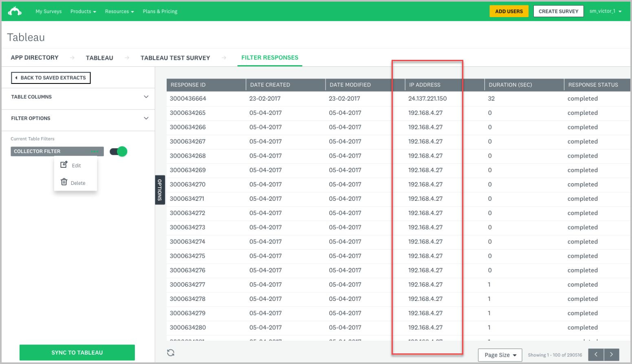
Task: Click the Response Status column header
Action: coord(597,85)
